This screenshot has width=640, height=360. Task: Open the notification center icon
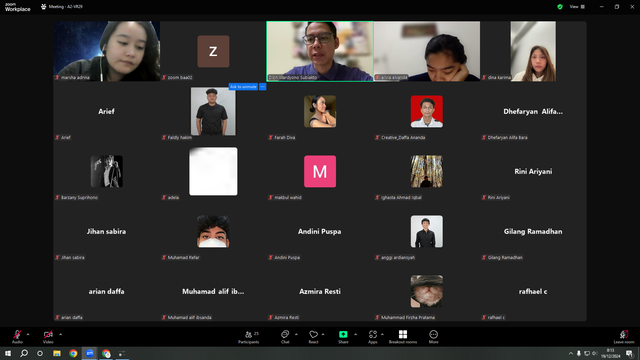pos(629,353)
